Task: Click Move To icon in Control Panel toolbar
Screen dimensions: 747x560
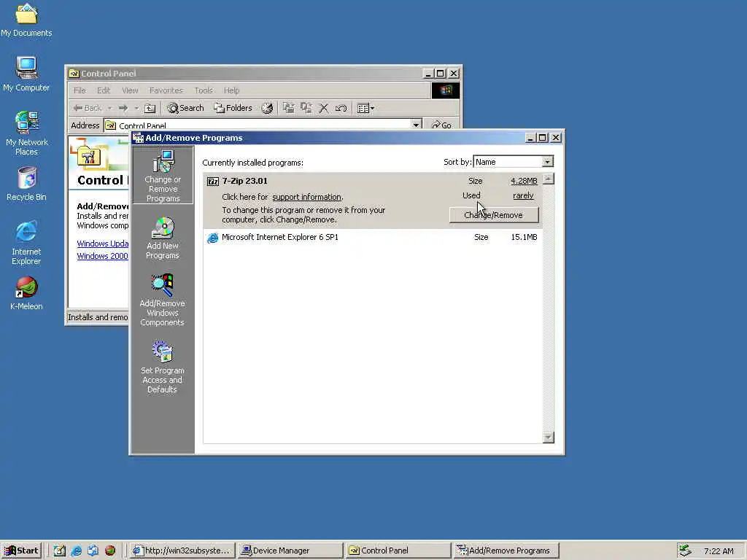Action: pos(288,108)
